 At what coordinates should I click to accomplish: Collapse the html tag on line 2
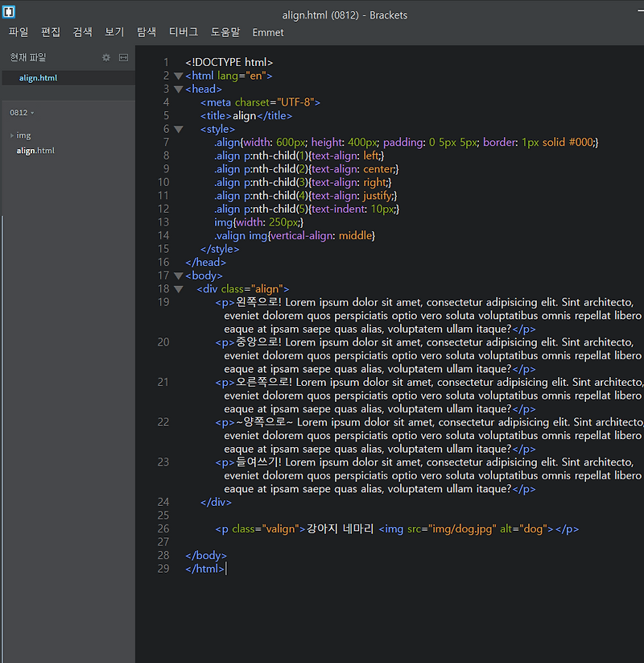[x=178, y=76]
